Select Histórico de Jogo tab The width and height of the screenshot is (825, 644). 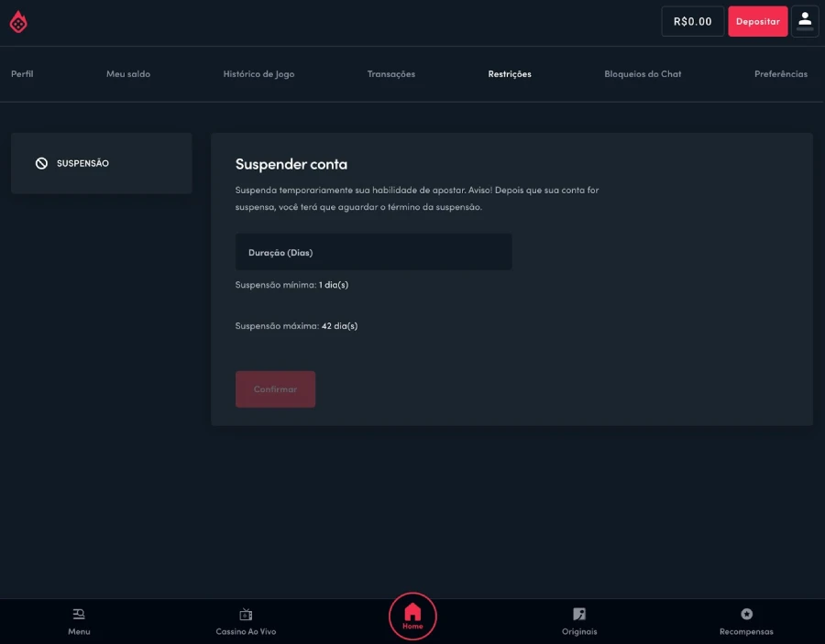pyautogui.click(x=258, y=74)
